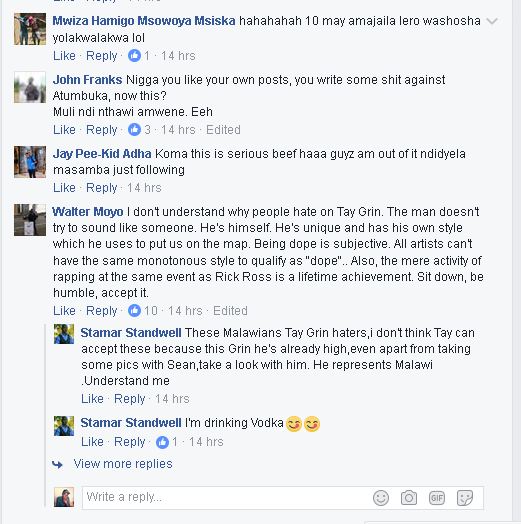Open Walter Moyo's profile name link

pyautogui.click(x=88, y=212)
